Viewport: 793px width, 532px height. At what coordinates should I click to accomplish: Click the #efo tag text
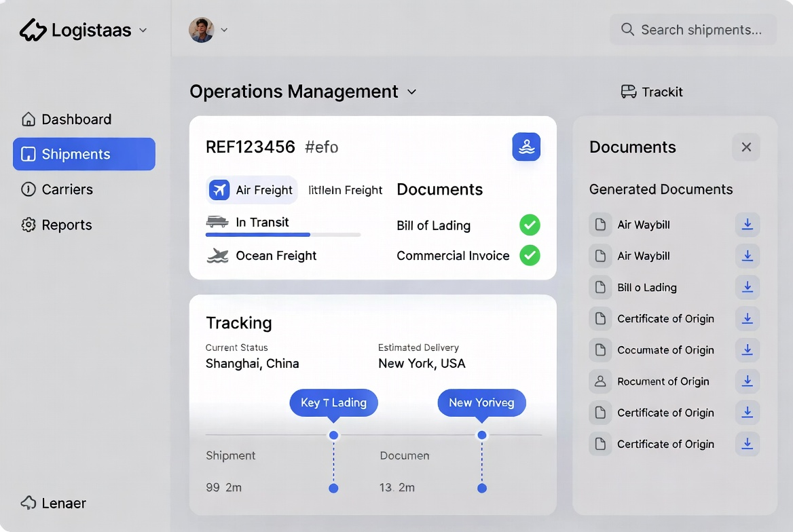[x=322, y=147]
